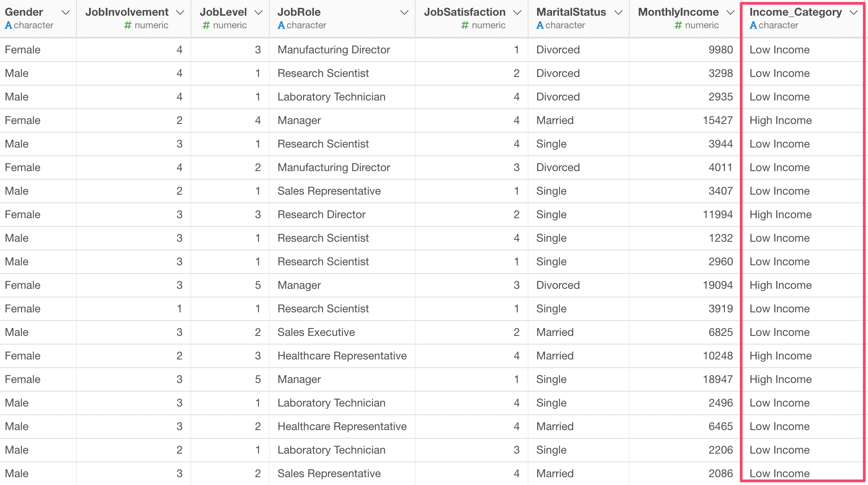Image resolution: width=868 pixels, height=485 pixels.
Task: Expand the Income_Category column dropdown arrow
Action: [x=853, y=13]
